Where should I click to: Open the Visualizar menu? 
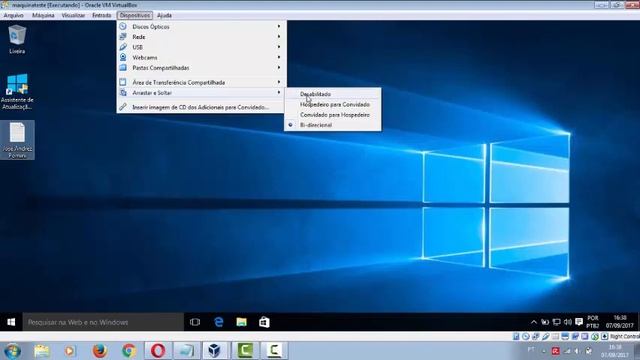pos(73,15)
